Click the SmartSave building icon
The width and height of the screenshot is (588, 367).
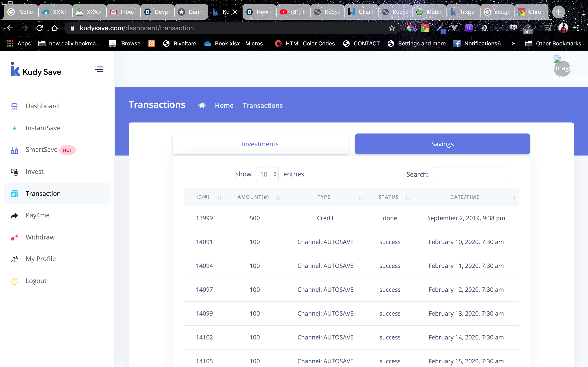pos(14,150)
